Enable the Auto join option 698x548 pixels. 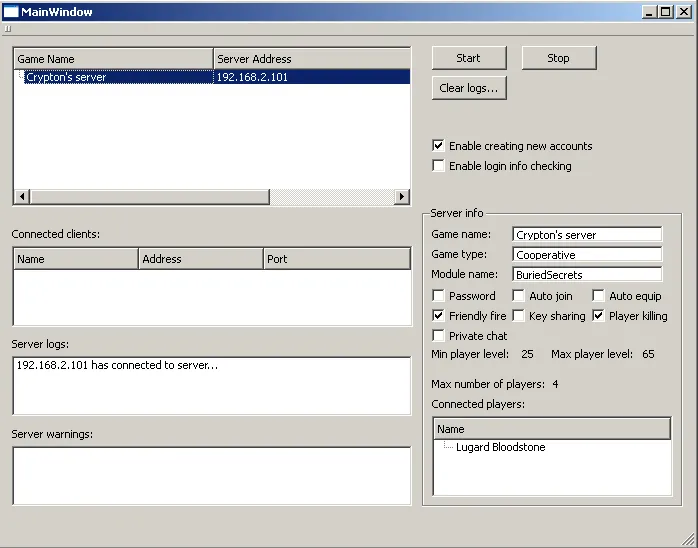(518, 296)
